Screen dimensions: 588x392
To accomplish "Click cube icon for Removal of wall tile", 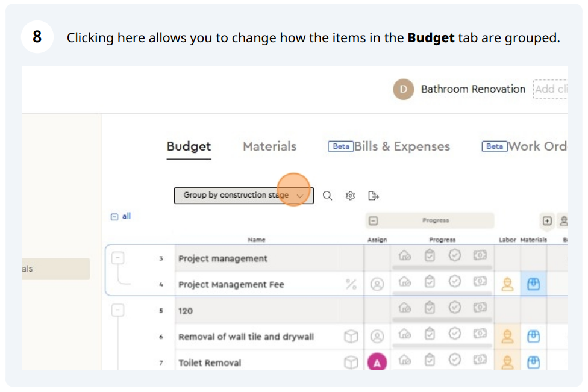I will coord(351,337).
